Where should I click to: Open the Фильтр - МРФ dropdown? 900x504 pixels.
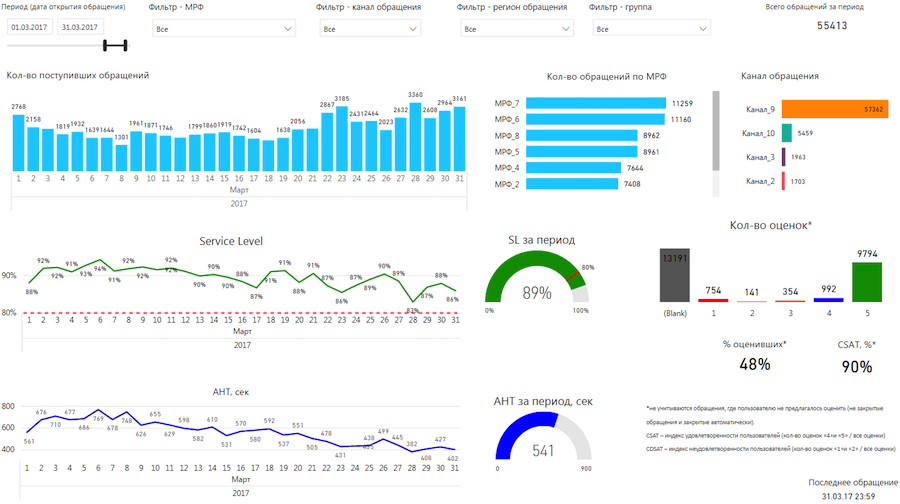[x=224, y=29]
